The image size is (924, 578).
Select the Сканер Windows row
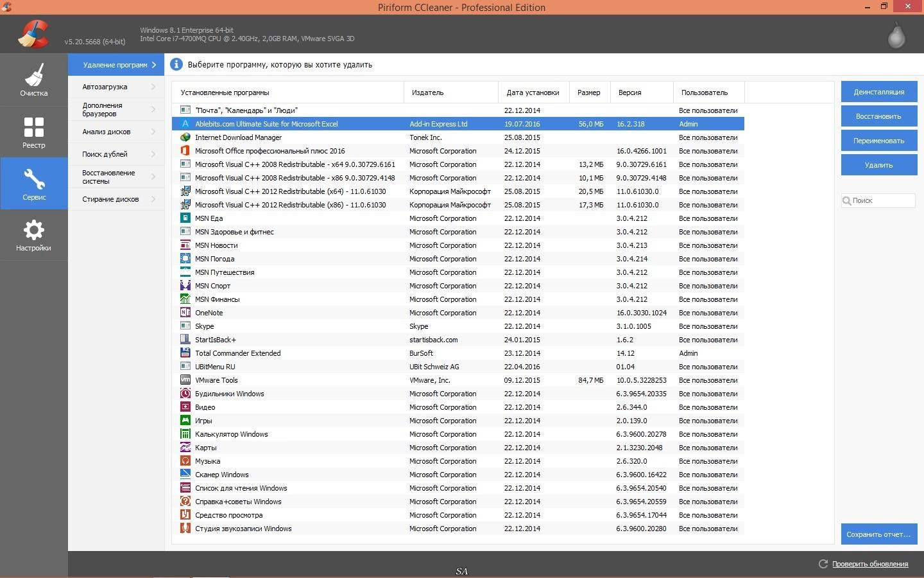[x=458, y=475]
